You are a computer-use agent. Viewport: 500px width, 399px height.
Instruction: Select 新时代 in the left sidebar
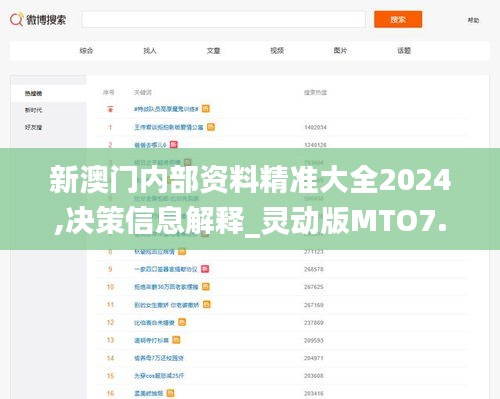click(x=33, y=110)
